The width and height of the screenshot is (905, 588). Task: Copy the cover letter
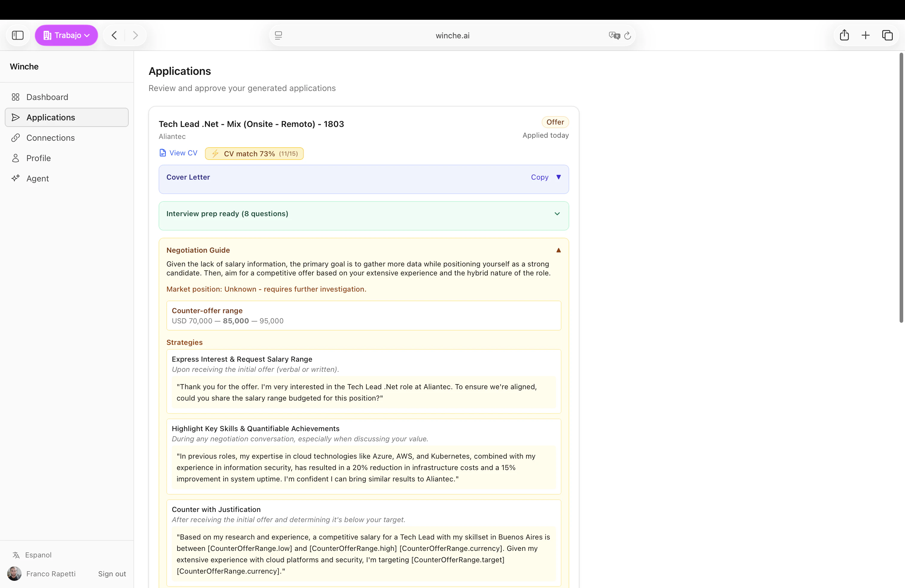coord(540,177)
